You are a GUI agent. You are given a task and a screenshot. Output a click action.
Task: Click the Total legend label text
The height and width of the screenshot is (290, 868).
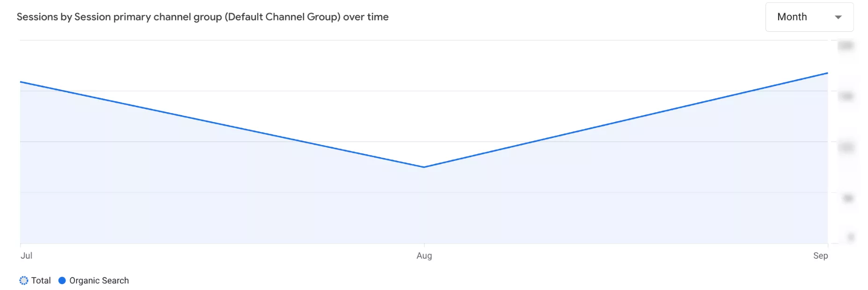[41, 281]
